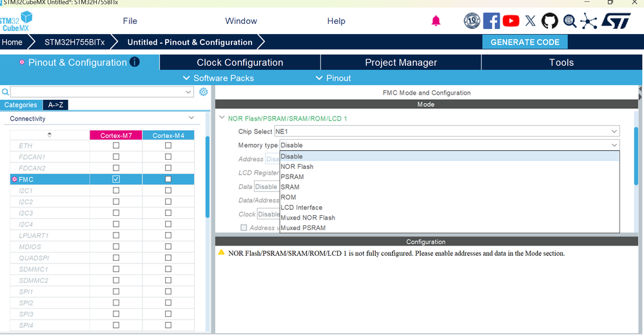
Task: Select the highlighted Disable list option
Action: pyautogui.click(x=449, y=156)
